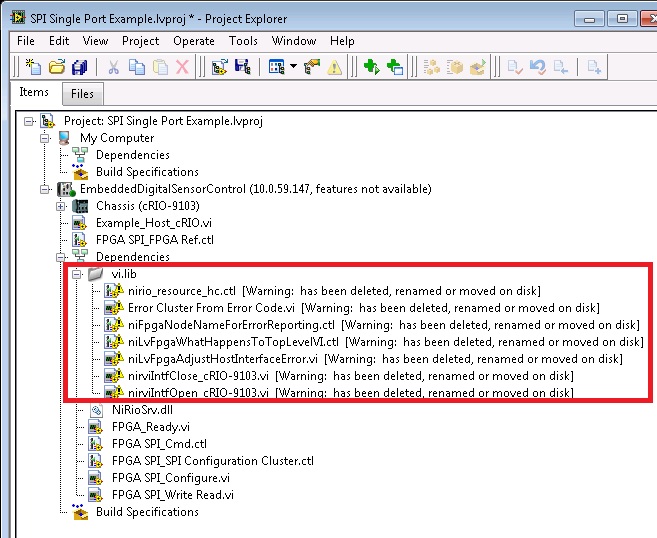Open the Tools menu
The width and height of the screenshot is (657, 538).
243,41
